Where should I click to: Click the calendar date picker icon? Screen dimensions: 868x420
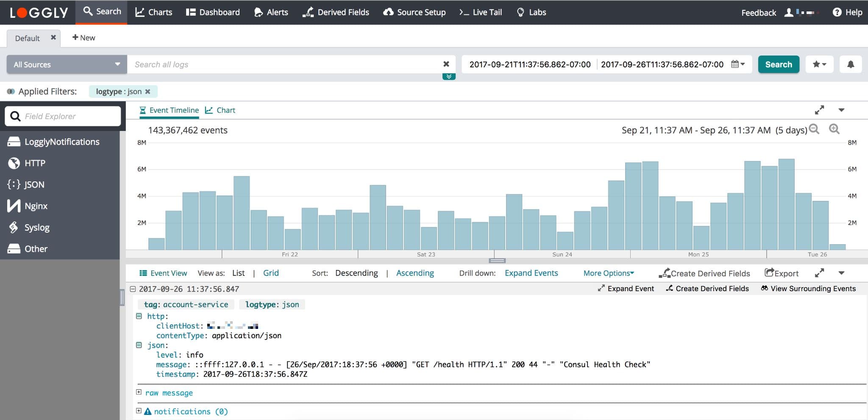coord(737,64)
